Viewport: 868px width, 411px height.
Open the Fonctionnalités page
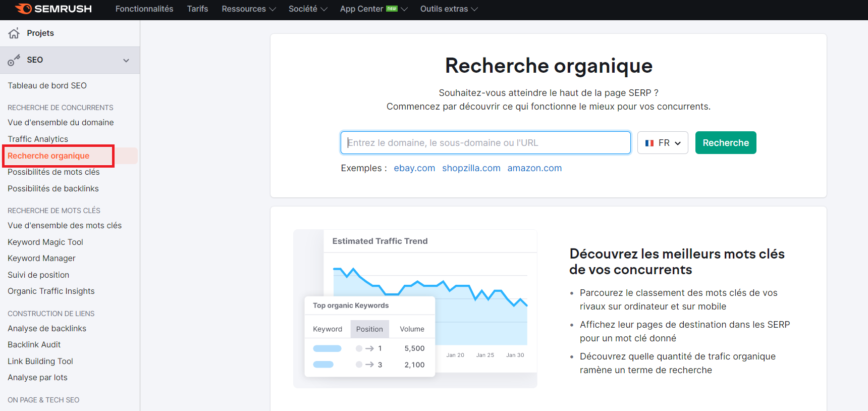[144, 9]
